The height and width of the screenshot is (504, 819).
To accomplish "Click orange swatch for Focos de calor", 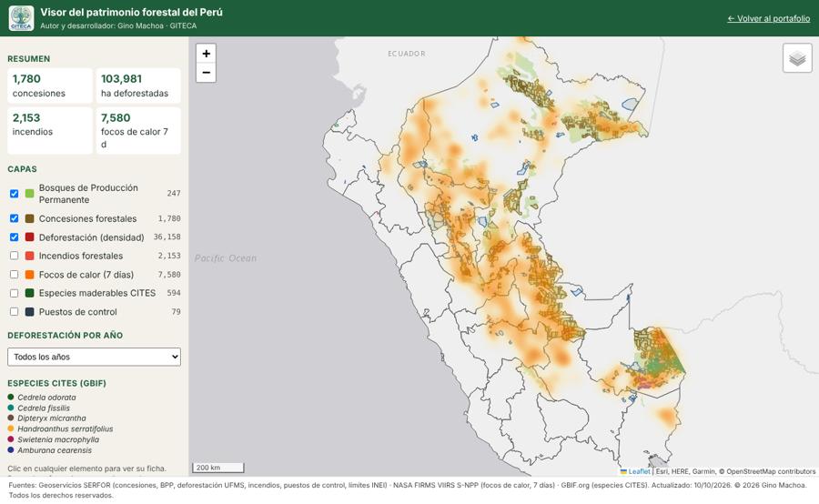I will [x=30, y=274].
